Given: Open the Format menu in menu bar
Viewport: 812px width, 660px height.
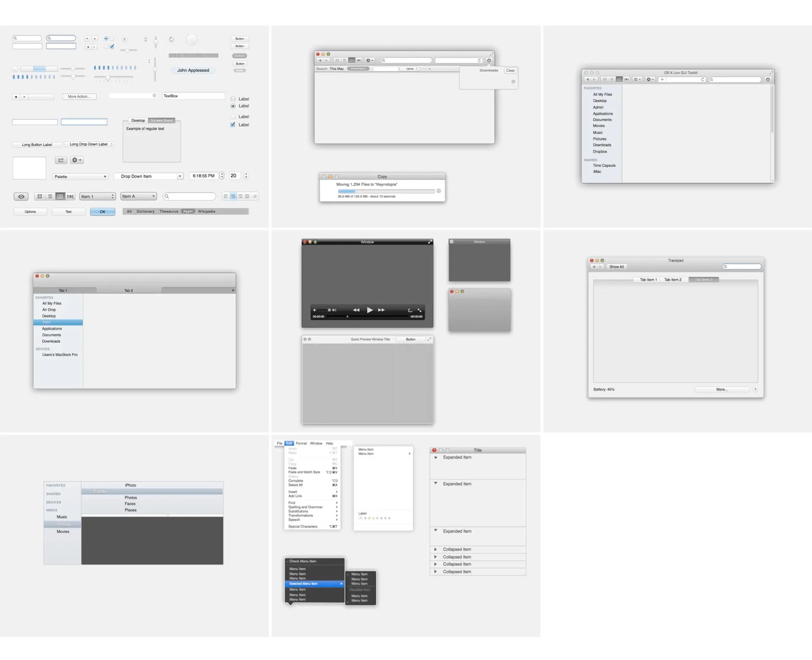Looking at the screenshot, I should pyautogui.click(x=301, y=443).
